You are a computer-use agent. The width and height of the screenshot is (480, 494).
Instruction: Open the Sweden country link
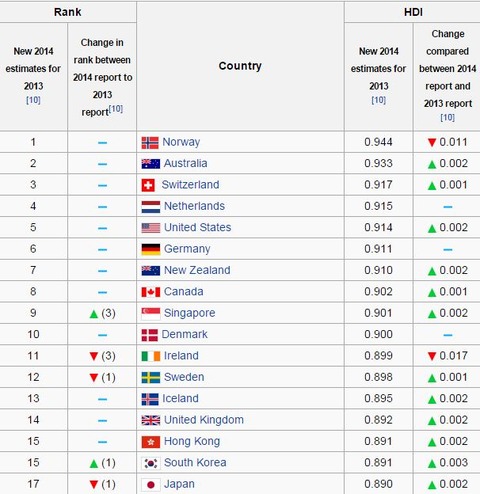[184, 377]
